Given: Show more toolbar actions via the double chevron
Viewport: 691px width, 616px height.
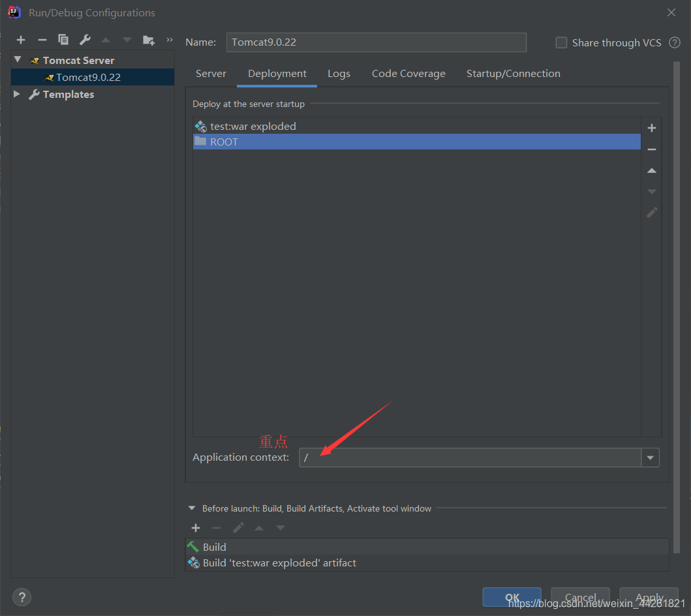Looking at the screenshot, I should [x=169, y=40].
